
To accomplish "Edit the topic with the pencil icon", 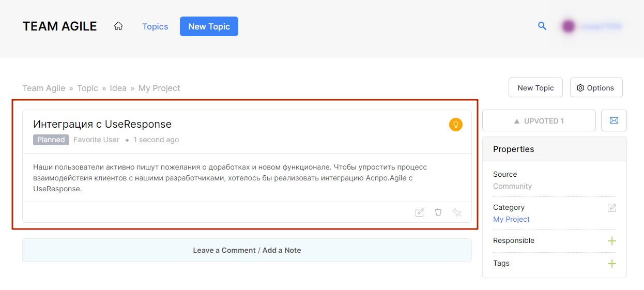I will click(420, 212).
